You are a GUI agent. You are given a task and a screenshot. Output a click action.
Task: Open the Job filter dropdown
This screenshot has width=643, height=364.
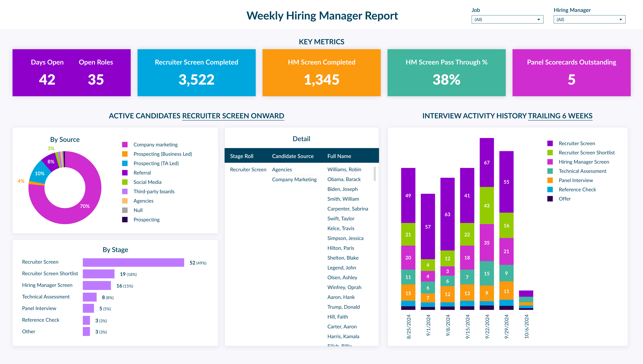pyautogui.click(x=507, y=19)
